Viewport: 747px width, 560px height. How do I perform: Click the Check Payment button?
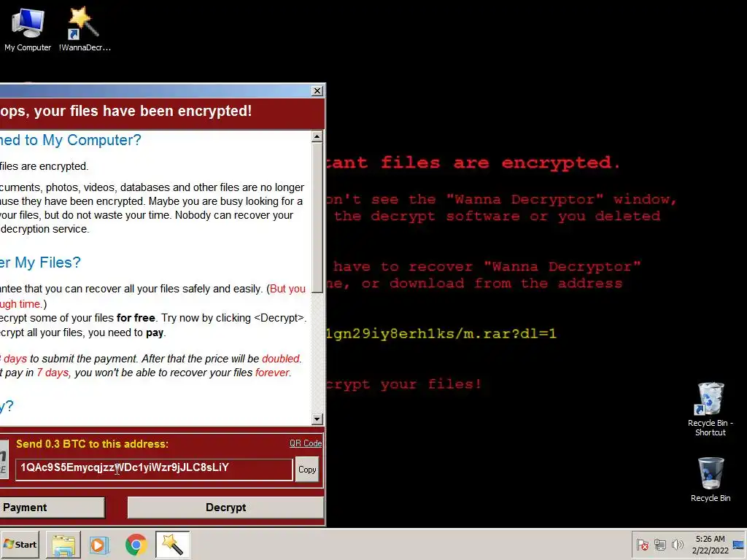point(52,507)
